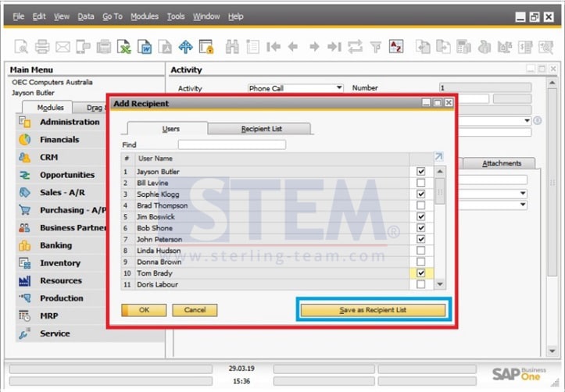
Task: Open the MRP module
Action: click(49, 316)
